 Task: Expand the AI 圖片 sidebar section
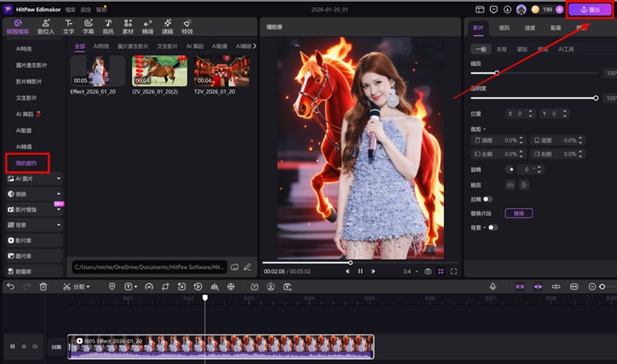[58, 178]
